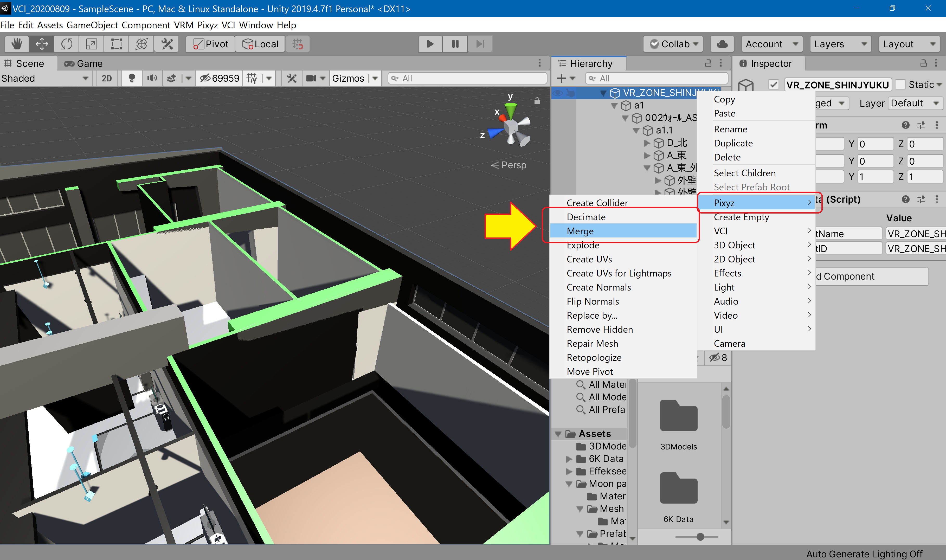
Task: Toggle hidden objects visibility 69959
Action: (220, 78)
